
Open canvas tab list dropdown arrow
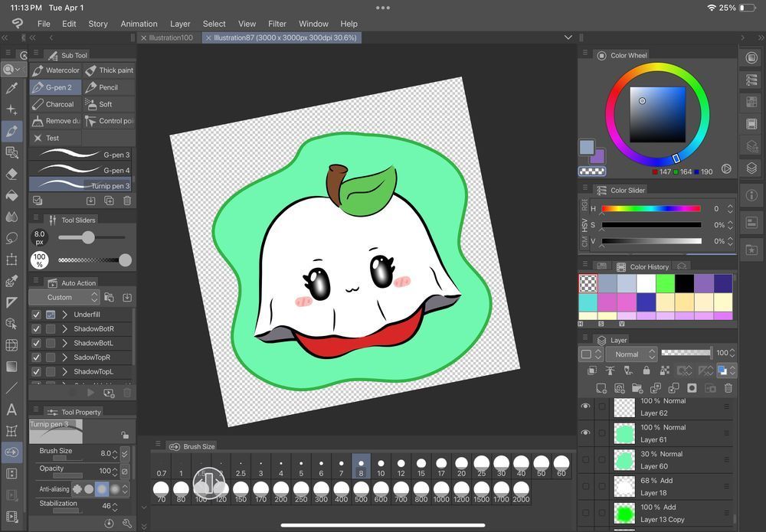(568, 38)
